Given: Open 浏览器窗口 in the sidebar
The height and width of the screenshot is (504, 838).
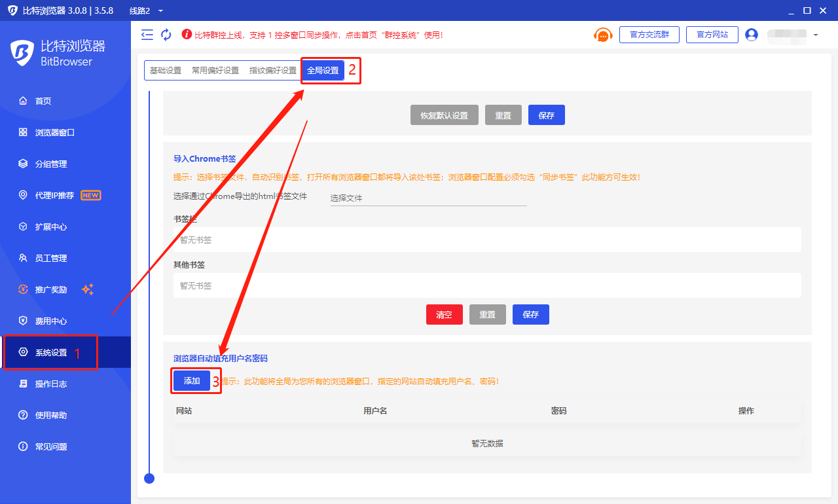Looking at the screenshot, I should pos(55,133).
